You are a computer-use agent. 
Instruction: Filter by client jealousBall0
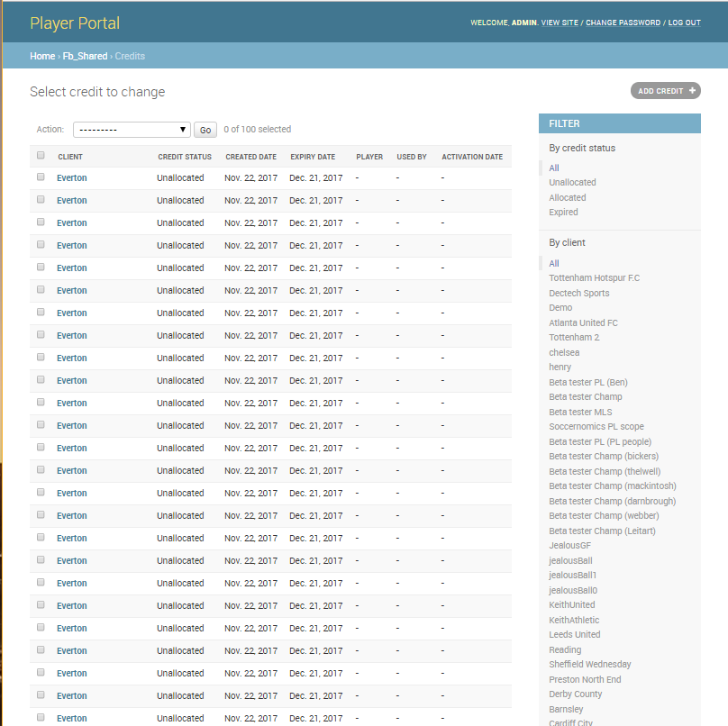pos(573,591)
